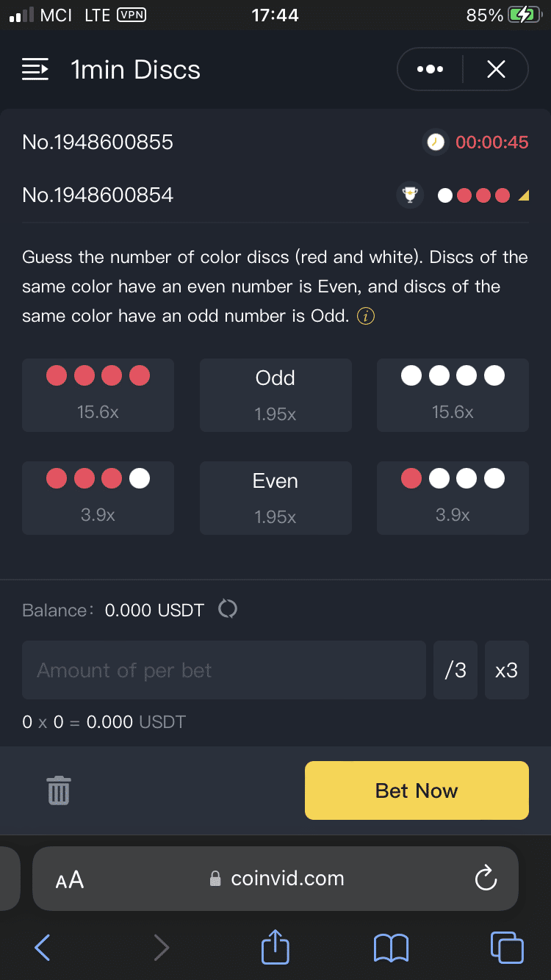The image size is (551, 980).
Task: Click the yellow info icon after Odd
Action: [x=366, y=317]
